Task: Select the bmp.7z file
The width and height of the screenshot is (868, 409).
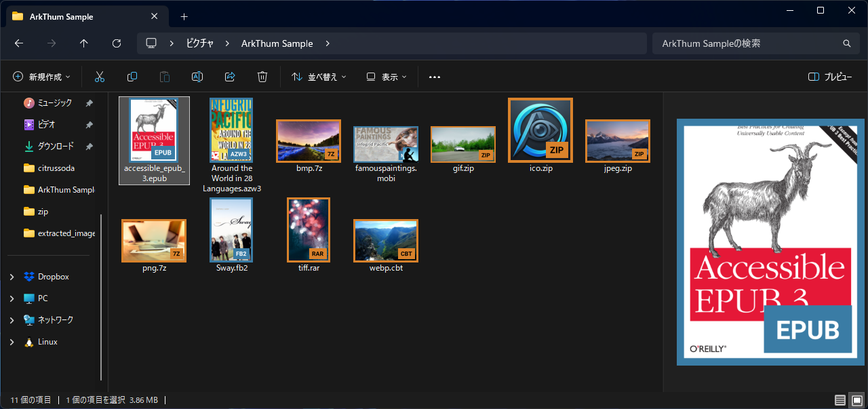Action: point(309,146)
